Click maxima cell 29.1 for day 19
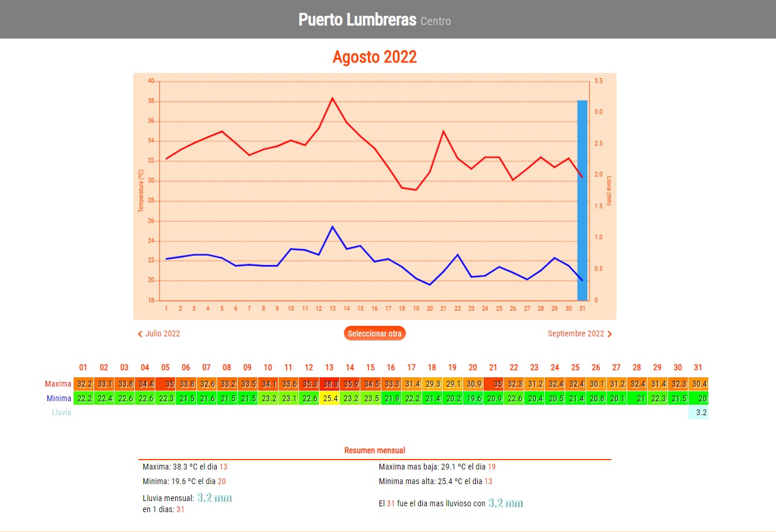 (x=453, y=384)
